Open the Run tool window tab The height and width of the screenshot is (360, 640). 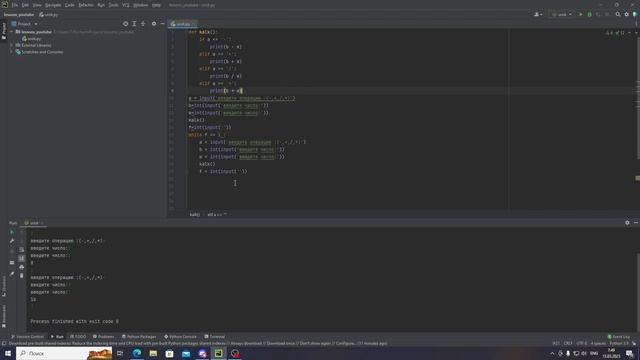(x=57, y=337)
